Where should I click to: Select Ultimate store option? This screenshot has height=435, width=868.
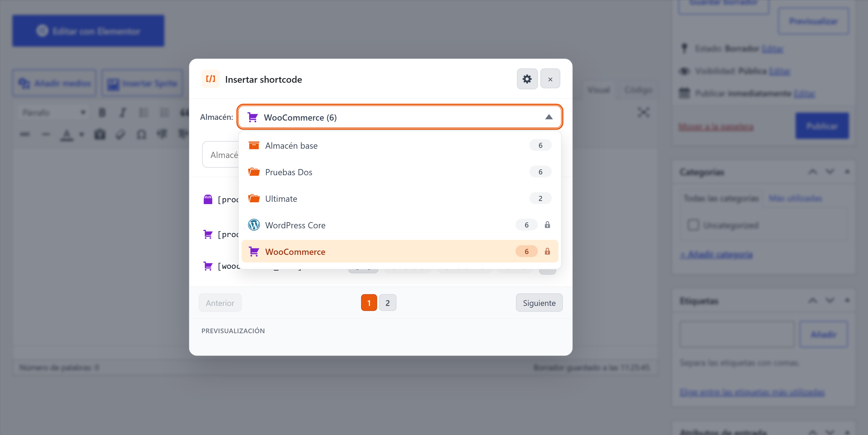coord(400,198)
